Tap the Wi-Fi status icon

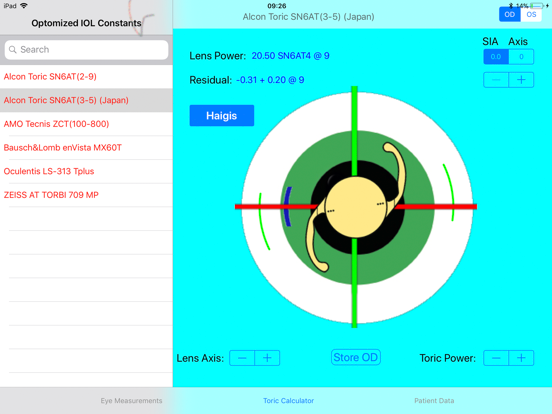click(x=24, y=6)
